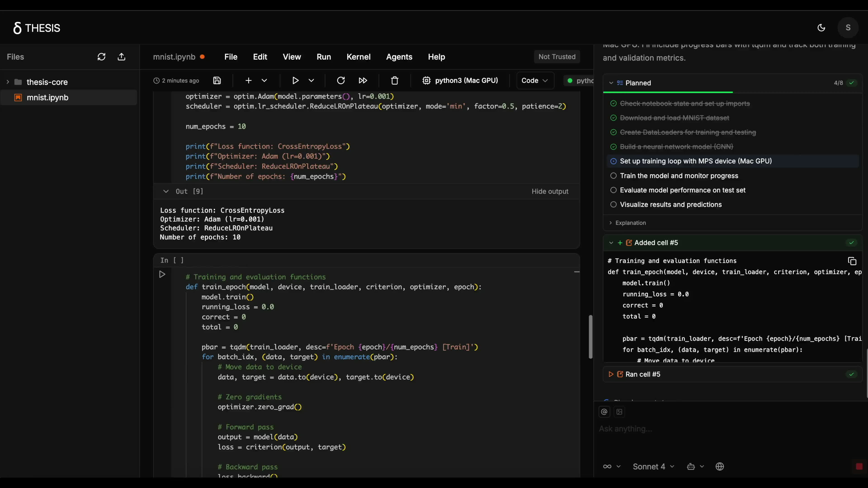Open the Code cell type dropdown
The height and width of the screenshot is (488, 868).
coord(535,80)
